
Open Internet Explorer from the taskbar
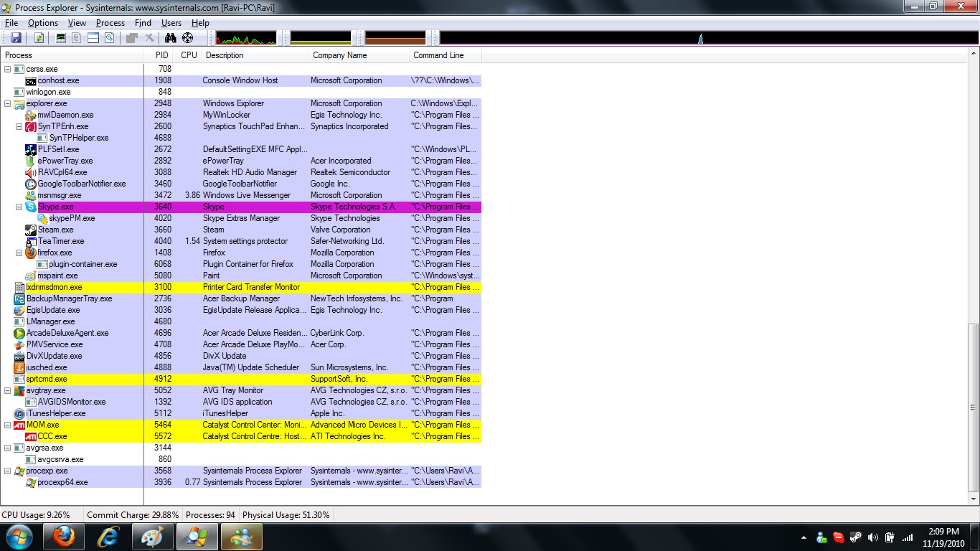click(108, 537)
